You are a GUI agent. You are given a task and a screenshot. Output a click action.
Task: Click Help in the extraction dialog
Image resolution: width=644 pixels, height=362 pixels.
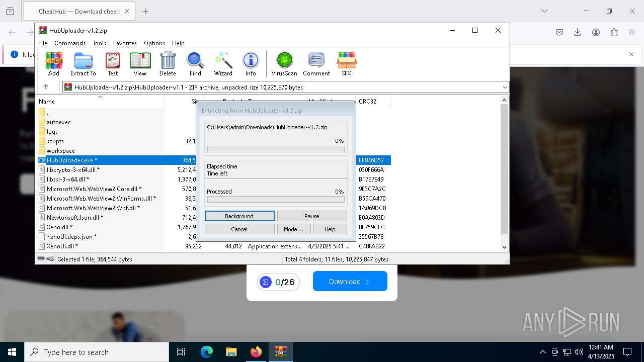330,229
